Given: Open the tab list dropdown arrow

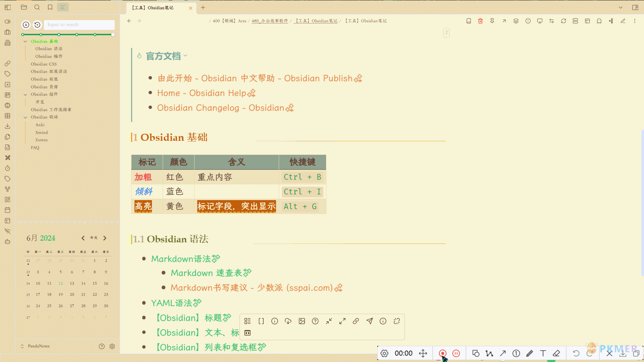Looking at the screenshot, I should (x=621, y=7).
